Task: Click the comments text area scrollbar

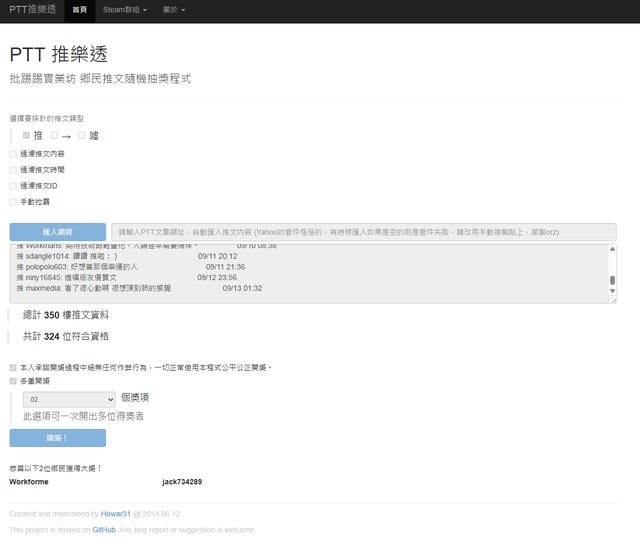Action: (x=612, y=272)
